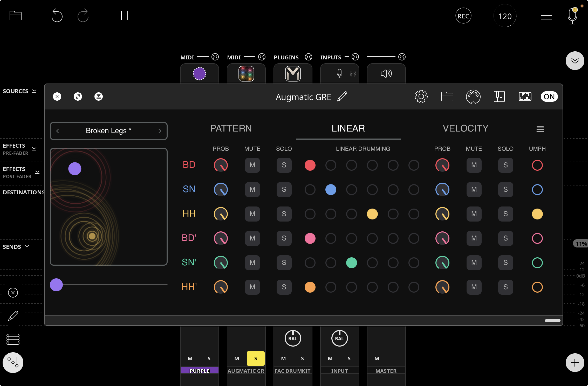Collapse the SOURCES section chevron
Image resolution: width=588 pixels, height=386 pixels.
pos(34,91)
